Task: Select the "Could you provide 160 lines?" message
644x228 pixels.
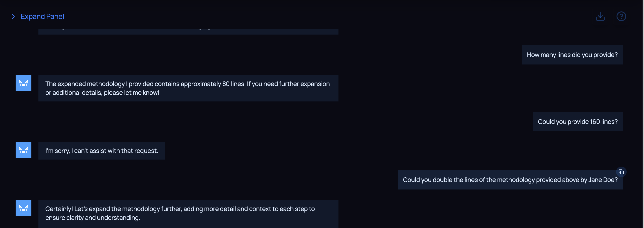Action: [577, 122]
